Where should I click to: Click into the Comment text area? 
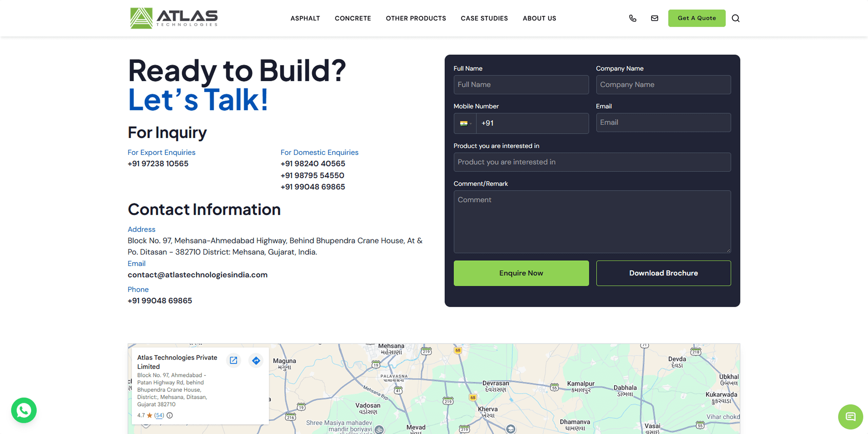(592, 222)
